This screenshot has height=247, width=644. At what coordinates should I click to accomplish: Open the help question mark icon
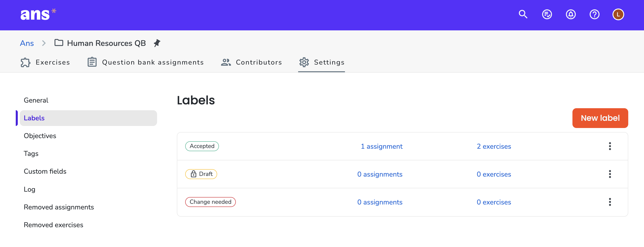point(594,14)
